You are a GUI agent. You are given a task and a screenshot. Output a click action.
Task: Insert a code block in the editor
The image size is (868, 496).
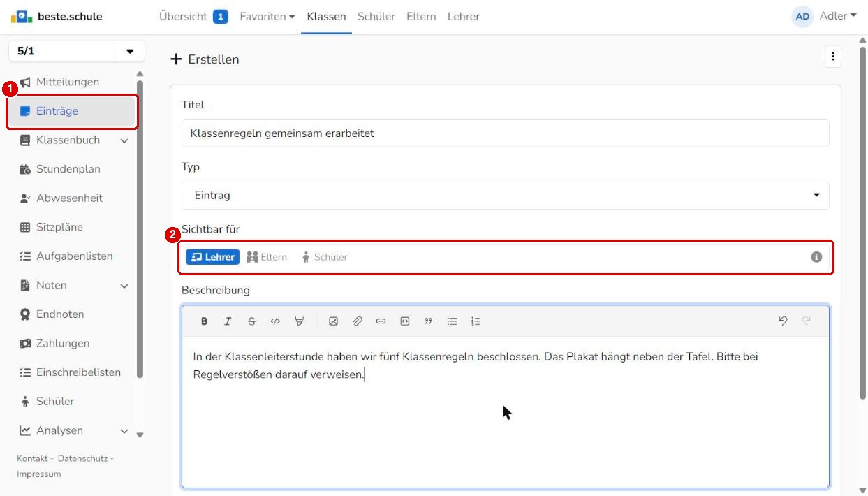click(x=404, y=321)
